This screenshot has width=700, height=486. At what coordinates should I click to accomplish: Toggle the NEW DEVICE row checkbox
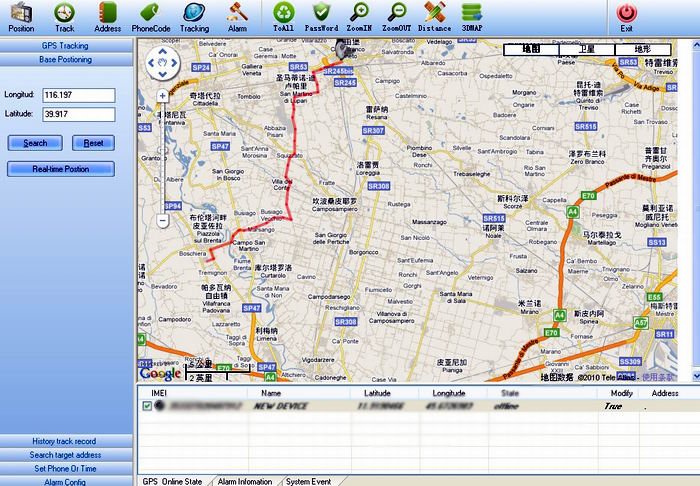pos(147,406)
